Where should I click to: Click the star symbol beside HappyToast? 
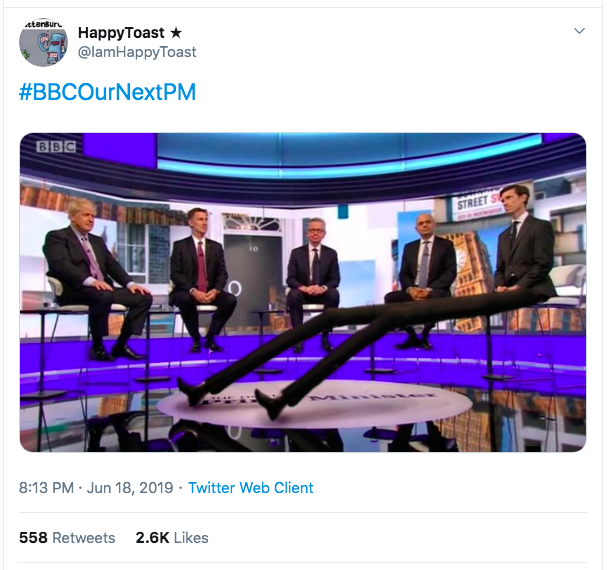176,33
